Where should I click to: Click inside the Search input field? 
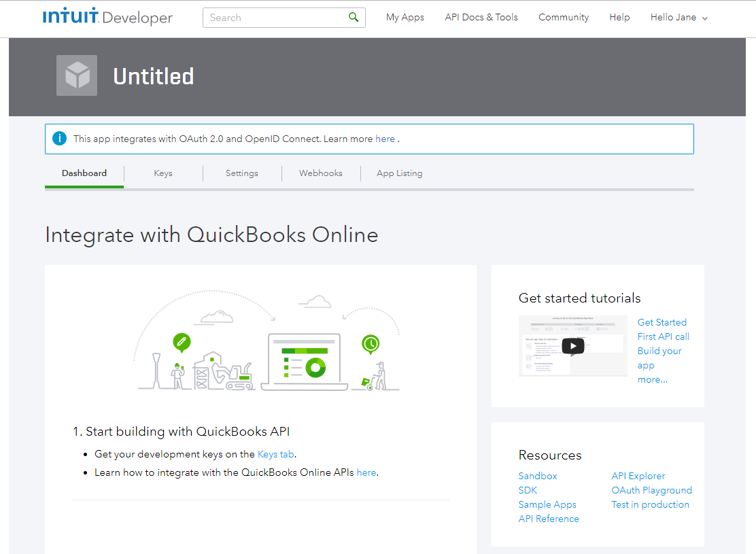(275, 18)
